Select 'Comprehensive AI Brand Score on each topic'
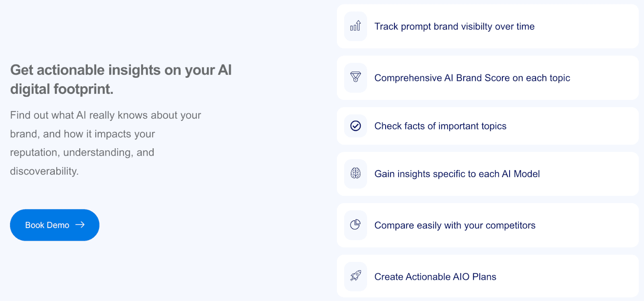Screen dimensions: 644x301 [472, 78]
